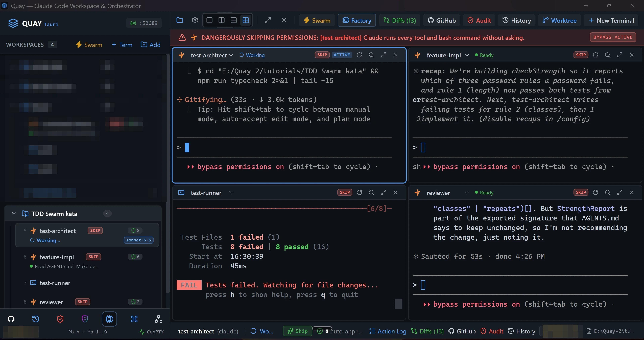Toggle fullscreen expand icon in top toolbar

click(x=268, y=20)
